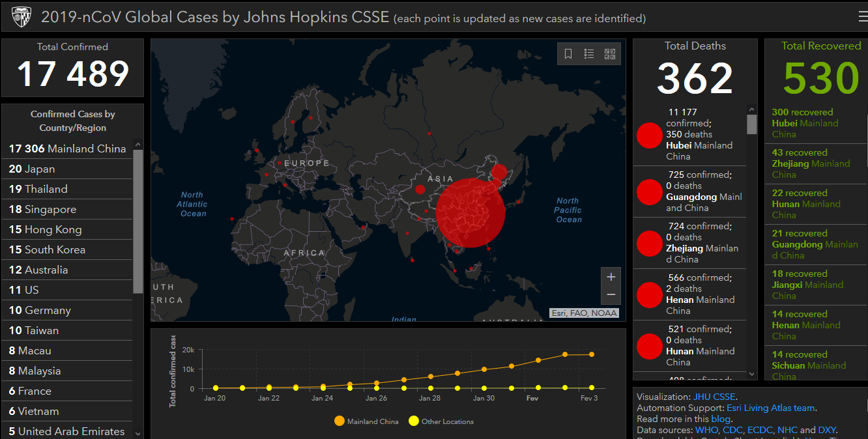Screen dimensions: 868x439
Task: Open the Esri Living Atlas team link
Action: (x=770, y=408)
